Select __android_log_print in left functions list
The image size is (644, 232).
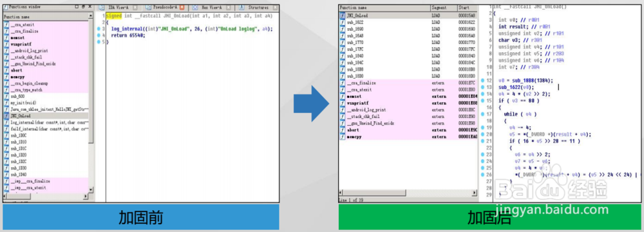coord(46,50)
